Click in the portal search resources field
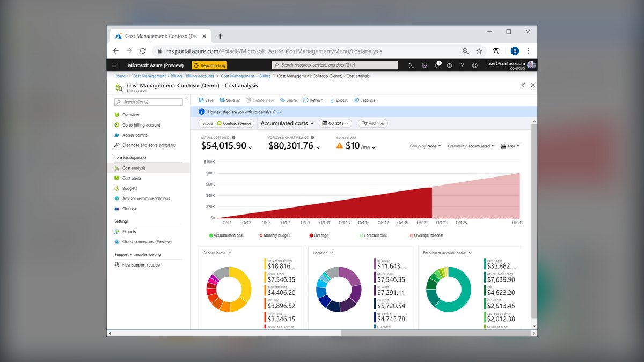The width and height of the screenshot is (644, 362). point(335,65)
